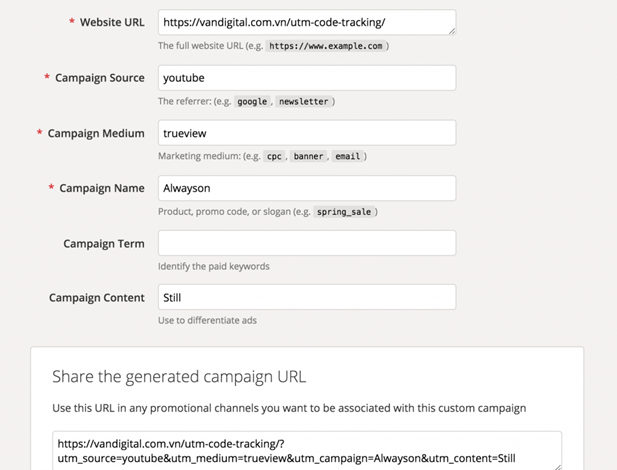Select the Campaign Name field with Alwayson
This screenshot has width=617, height=470.
point(306,188)
